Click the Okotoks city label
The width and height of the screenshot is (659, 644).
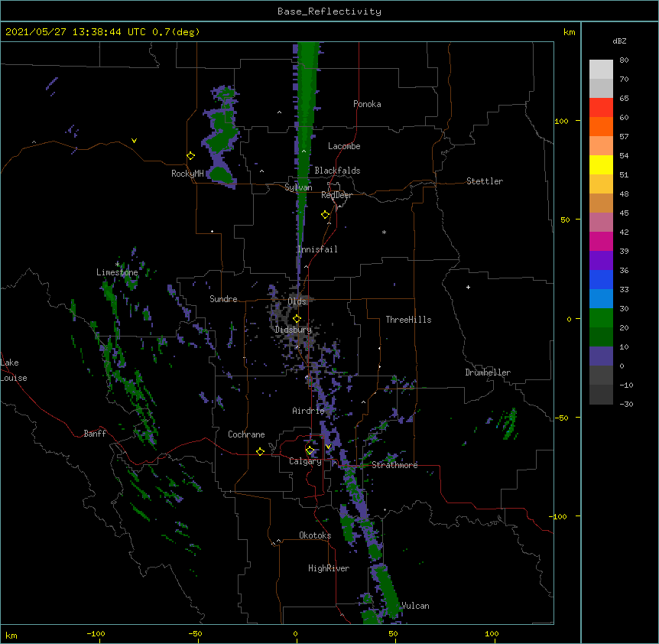tap(315, 535)
